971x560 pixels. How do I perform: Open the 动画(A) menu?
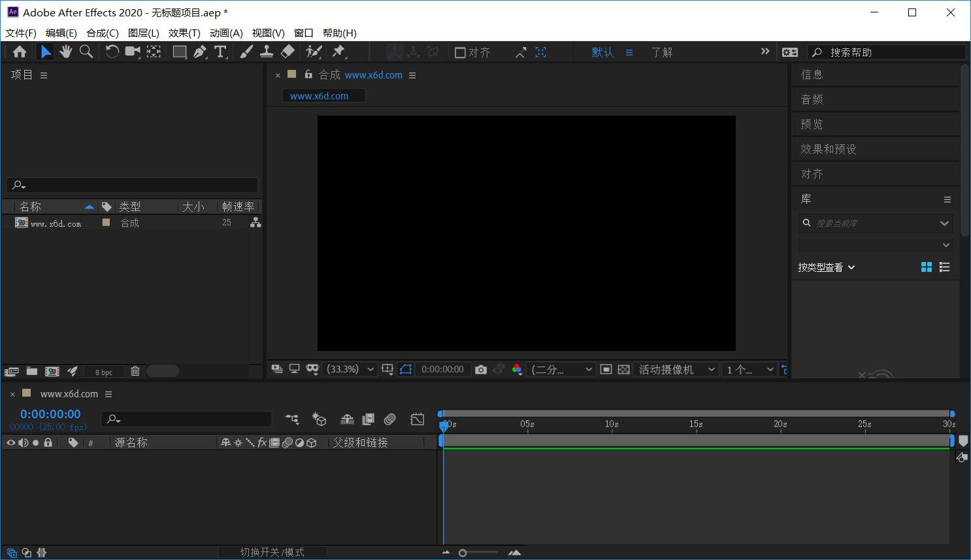[226, 33]
